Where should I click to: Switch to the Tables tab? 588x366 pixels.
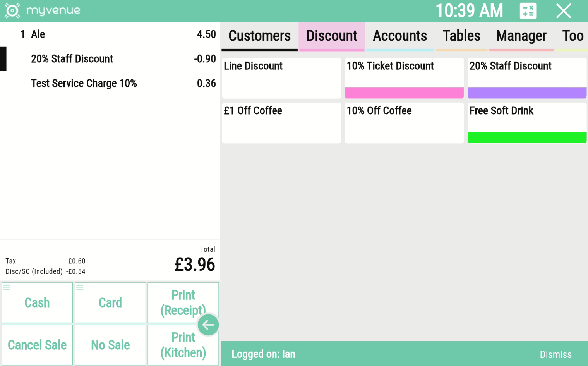(461, 36)
